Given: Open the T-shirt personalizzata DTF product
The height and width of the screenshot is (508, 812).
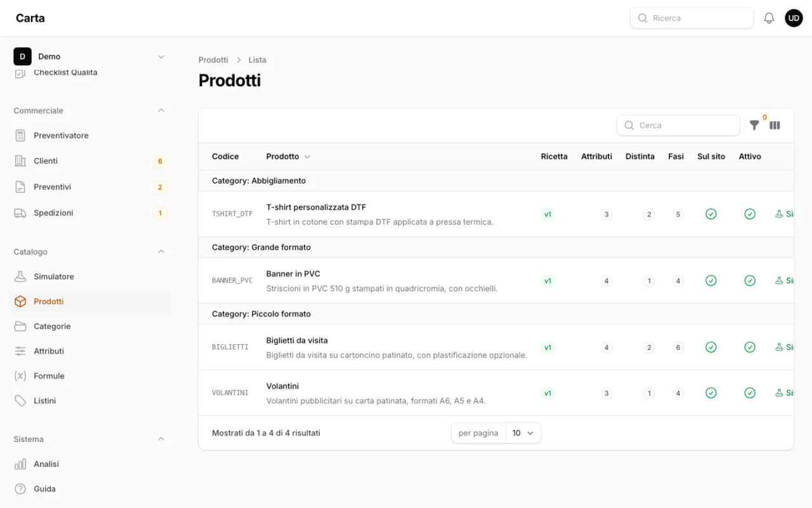Looking at the screenshot, I should click(x=316, y=207).
